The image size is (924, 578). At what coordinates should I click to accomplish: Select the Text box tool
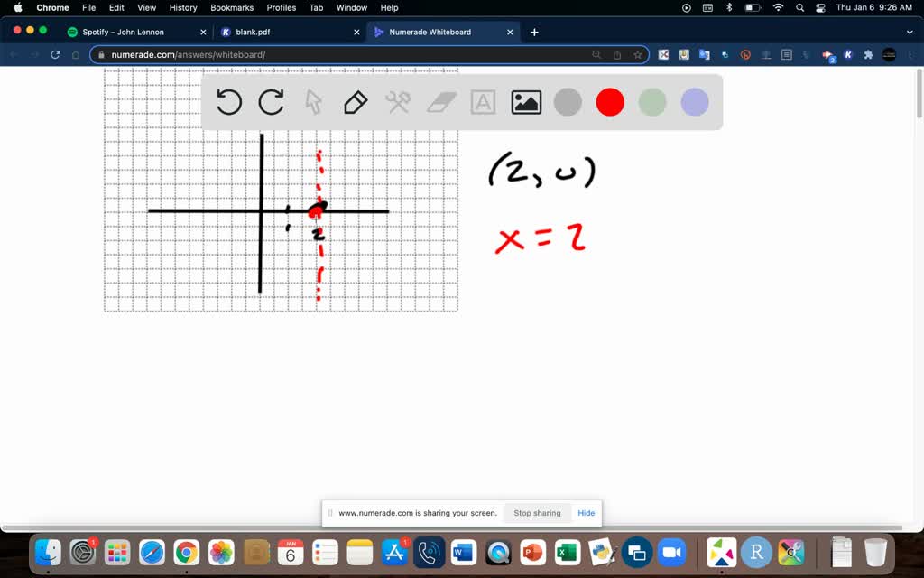pos(483,102)
